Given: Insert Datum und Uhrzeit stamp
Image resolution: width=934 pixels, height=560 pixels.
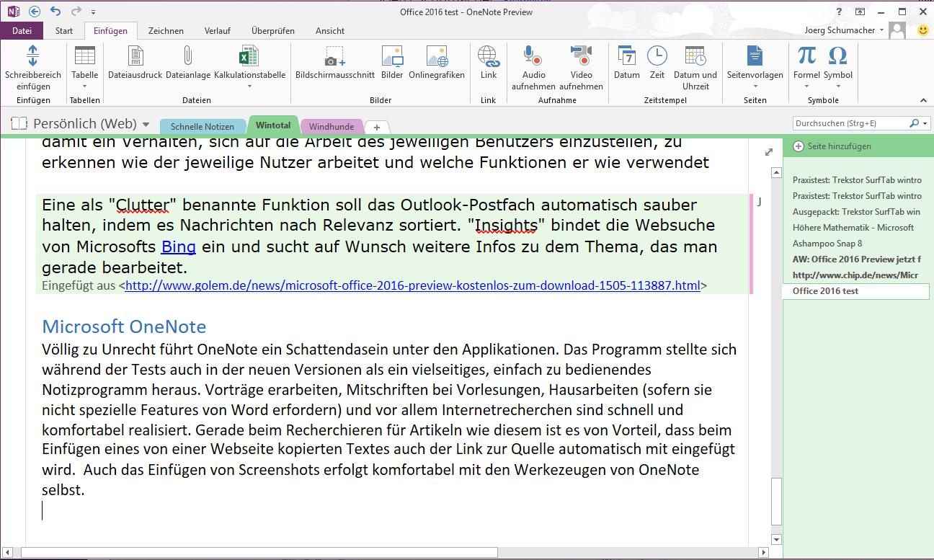Looking at the screenshot, I should (695, 55).
